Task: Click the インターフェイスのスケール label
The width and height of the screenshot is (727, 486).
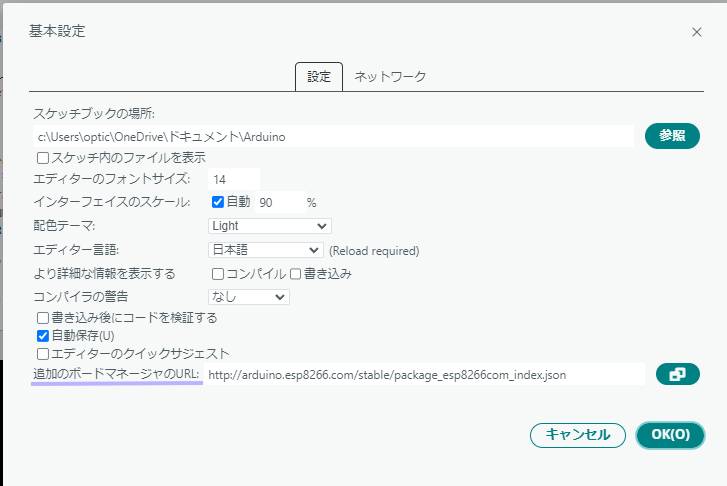Action: click(112, 202)
